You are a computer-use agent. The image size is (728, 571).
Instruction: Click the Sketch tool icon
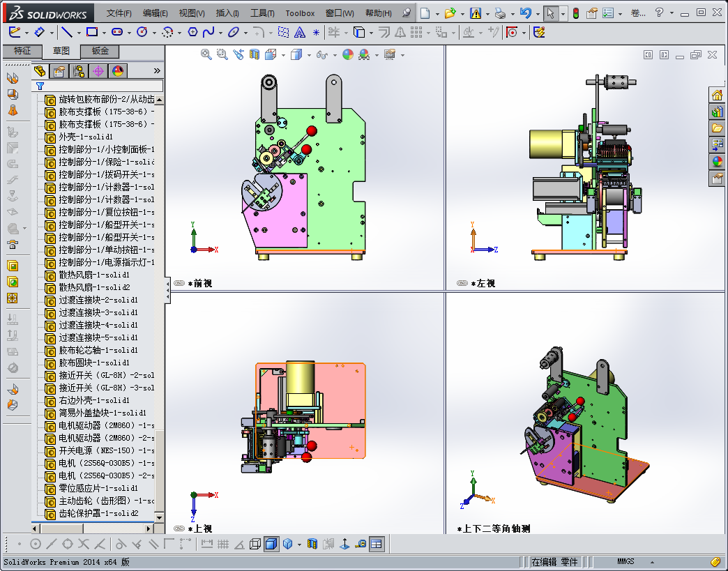pos(15,32)
